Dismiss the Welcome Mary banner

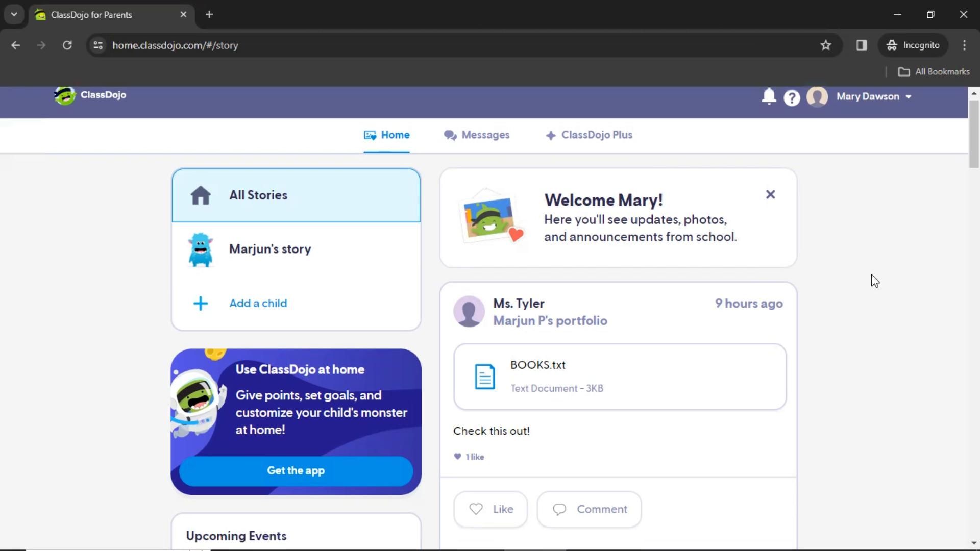pos(770,194)
